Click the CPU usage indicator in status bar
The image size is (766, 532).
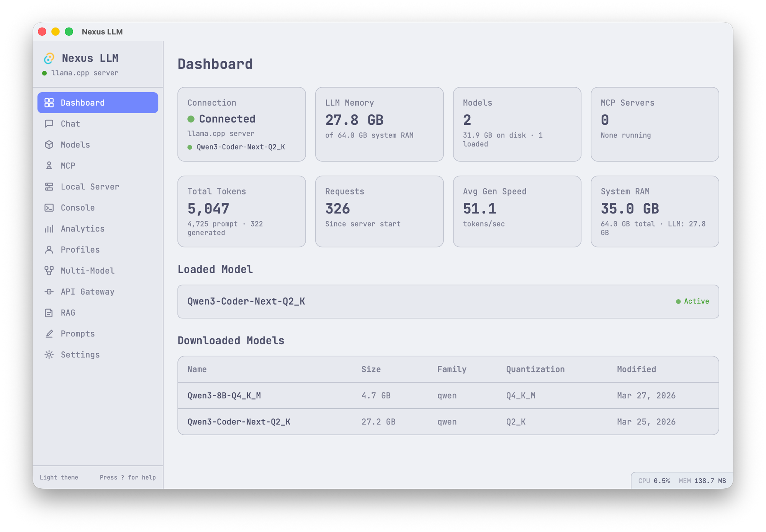[653, 480]
